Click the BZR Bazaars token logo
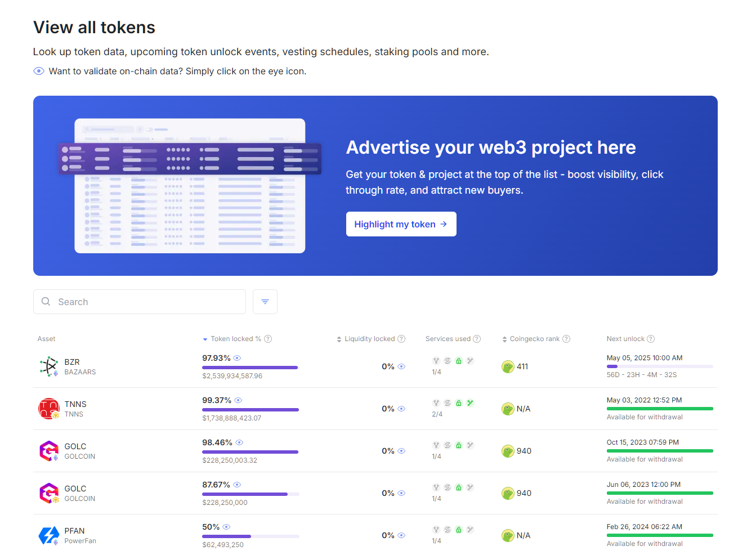756x555 pixels. tap(48, 366)
